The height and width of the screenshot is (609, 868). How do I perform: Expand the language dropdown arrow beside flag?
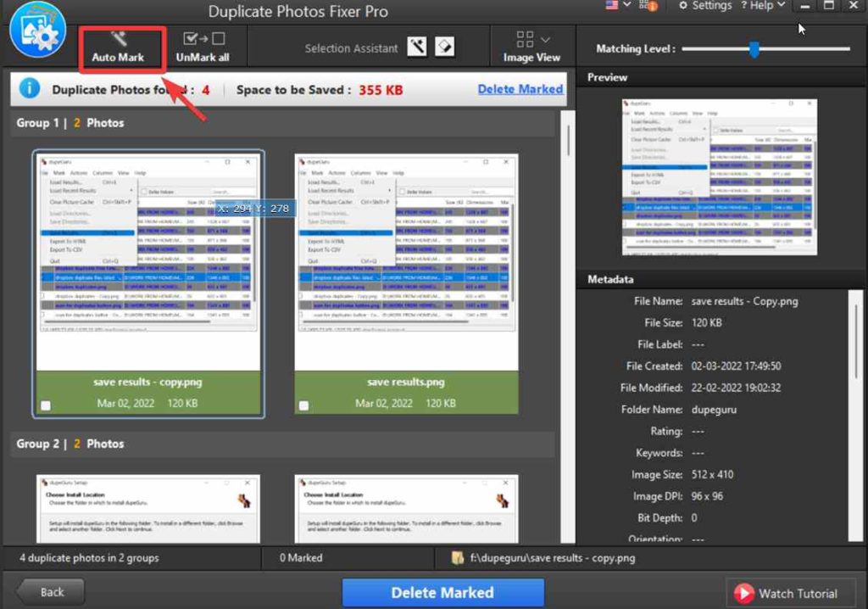(x=627, y=5)
